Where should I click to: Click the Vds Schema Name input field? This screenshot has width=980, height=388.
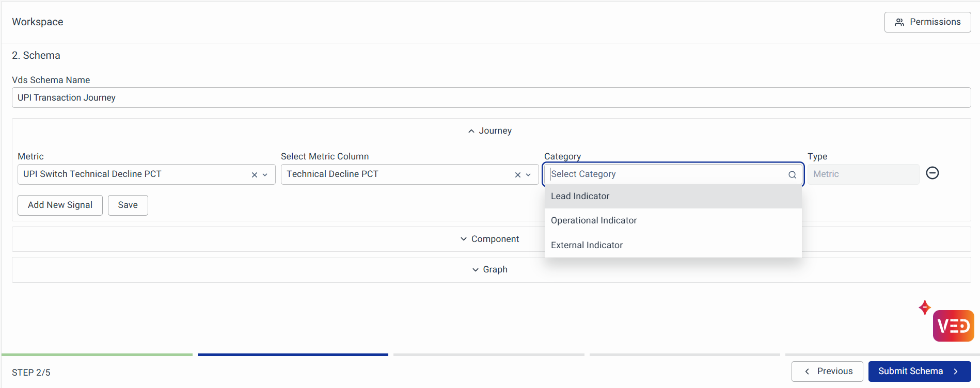[x=491, y=98]
